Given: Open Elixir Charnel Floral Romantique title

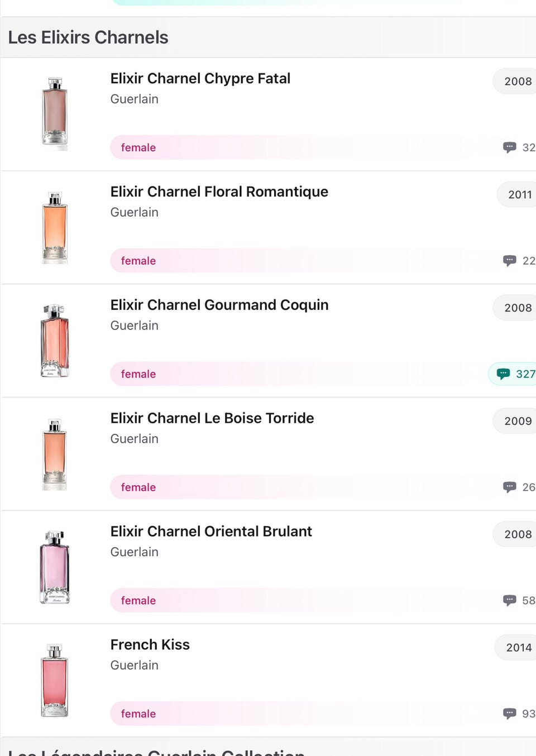Looking at the screenshot, I should (219, 192).
